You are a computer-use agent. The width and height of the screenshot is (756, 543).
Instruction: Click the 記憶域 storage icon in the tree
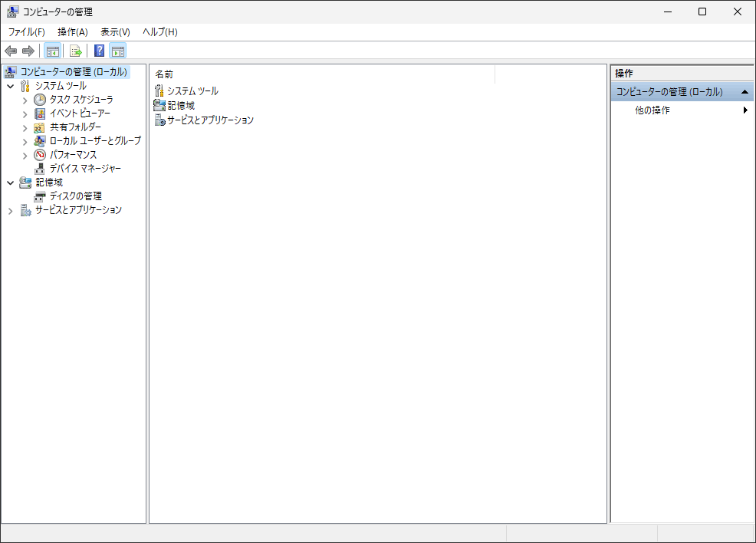point(25,183)
